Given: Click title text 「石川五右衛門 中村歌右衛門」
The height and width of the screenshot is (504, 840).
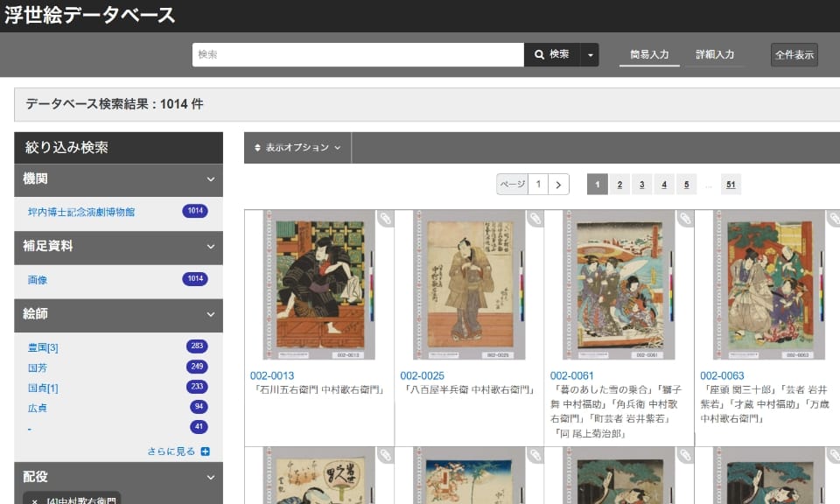Looking at the screenshot, I should (319, 390).
